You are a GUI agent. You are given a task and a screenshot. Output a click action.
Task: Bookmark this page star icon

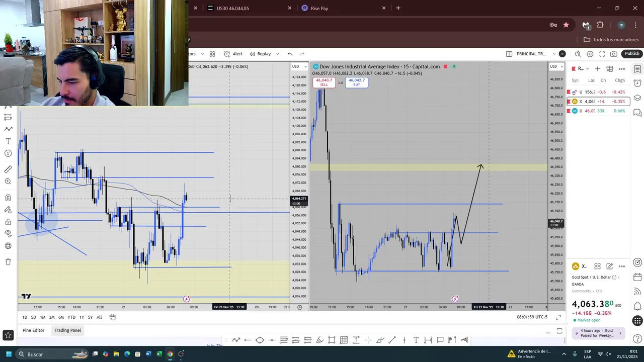tap(566, 25)
